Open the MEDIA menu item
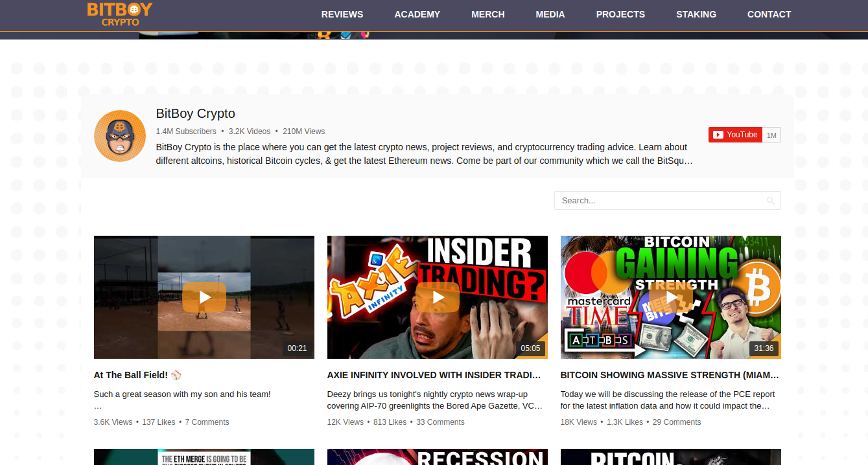Image resolution: width=868 pixels, height=465 pixels. tap(550, 14)
